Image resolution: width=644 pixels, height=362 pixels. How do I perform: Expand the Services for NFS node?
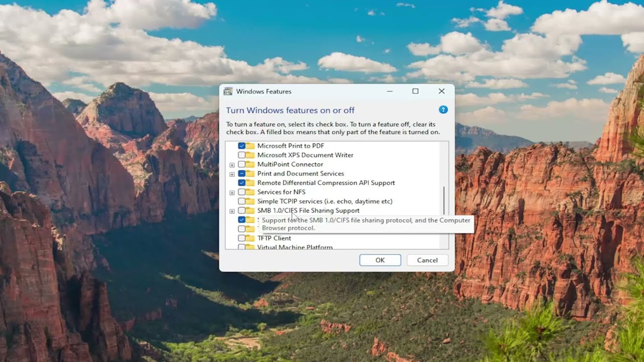pyautogui.click(x=232, y=193)
